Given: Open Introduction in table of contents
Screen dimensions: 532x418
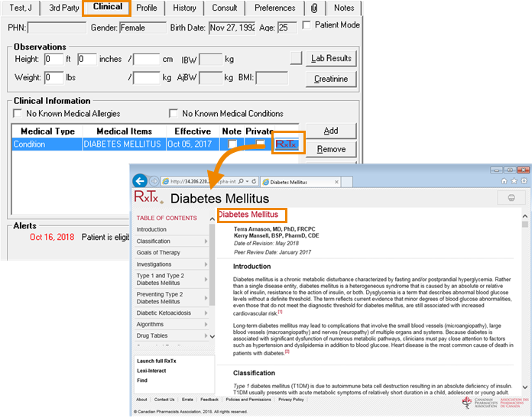Looking at the screenshot, I should pos(151,230).
